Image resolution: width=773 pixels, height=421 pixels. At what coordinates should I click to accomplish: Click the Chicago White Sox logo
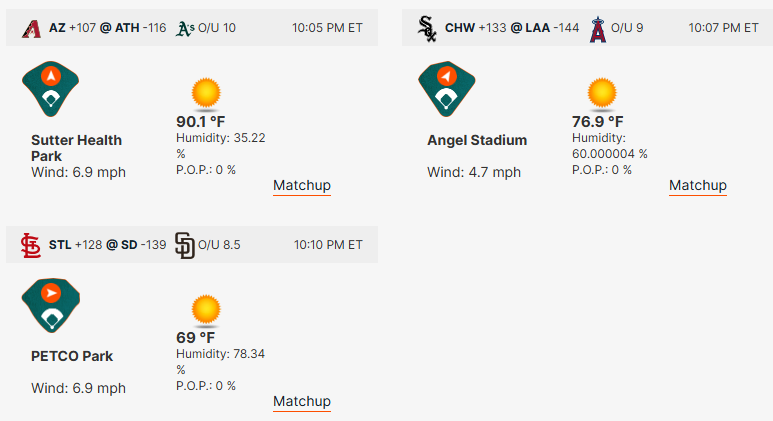coord(427,29)
